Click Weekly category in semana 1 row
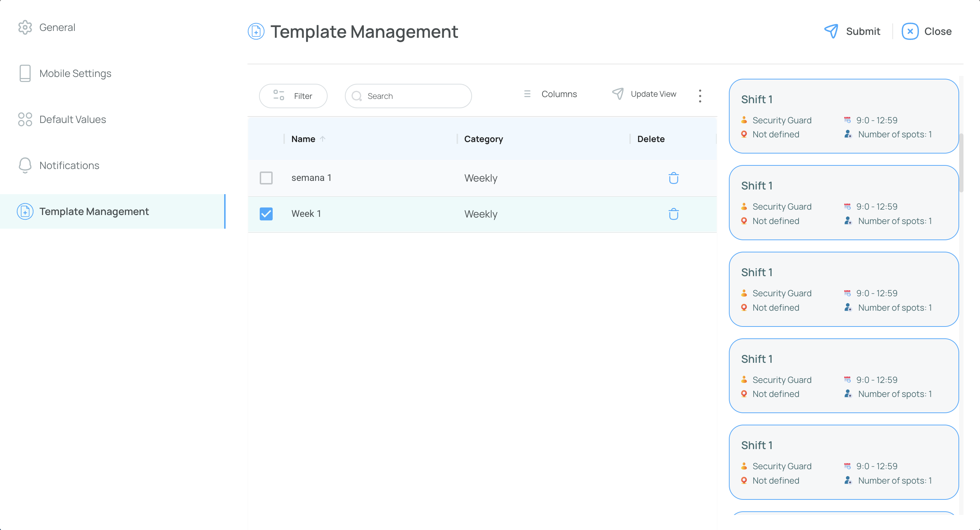The image size is (980, 530). [x=481, y=178]
